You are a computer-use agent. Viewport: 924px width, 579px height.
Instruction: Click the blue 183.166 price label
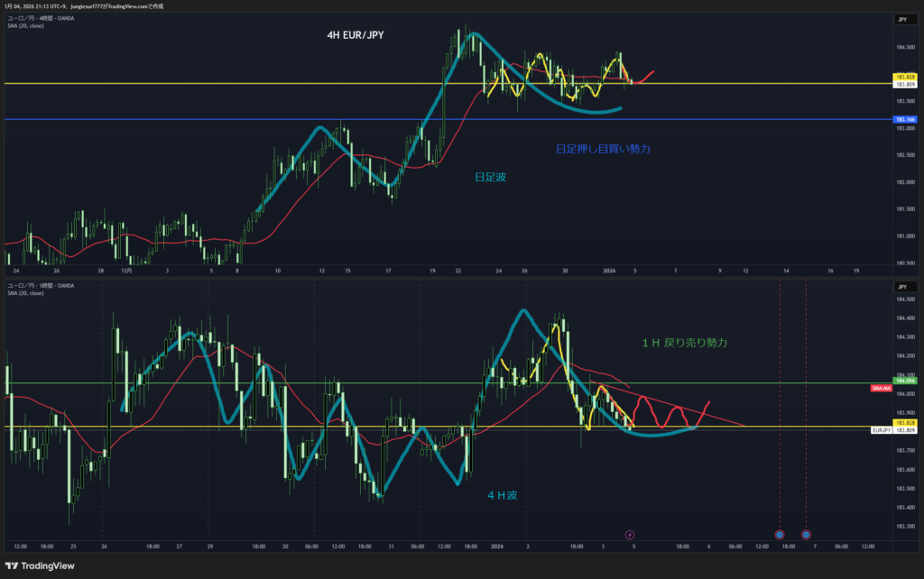904,119
